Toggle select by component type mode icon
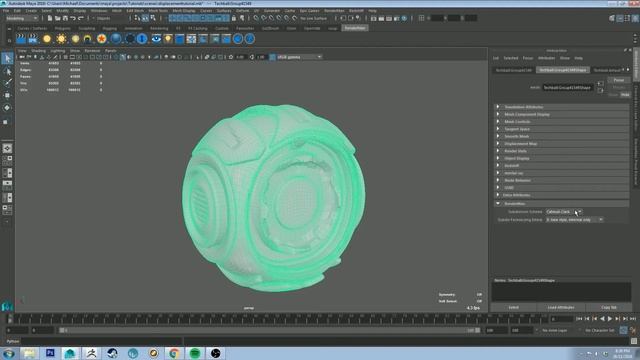The image size is (640, 360). click(x=153, y=18)
